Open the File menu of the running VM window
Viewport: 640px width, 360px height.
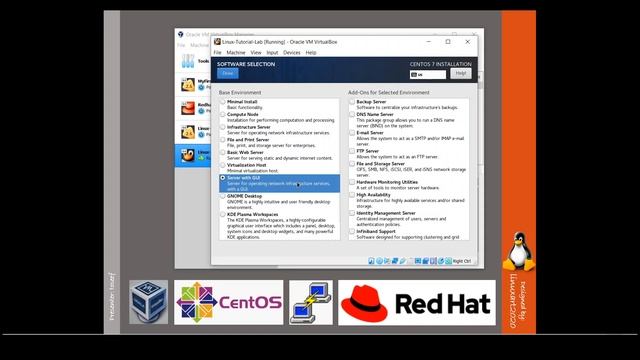(217, 53)
